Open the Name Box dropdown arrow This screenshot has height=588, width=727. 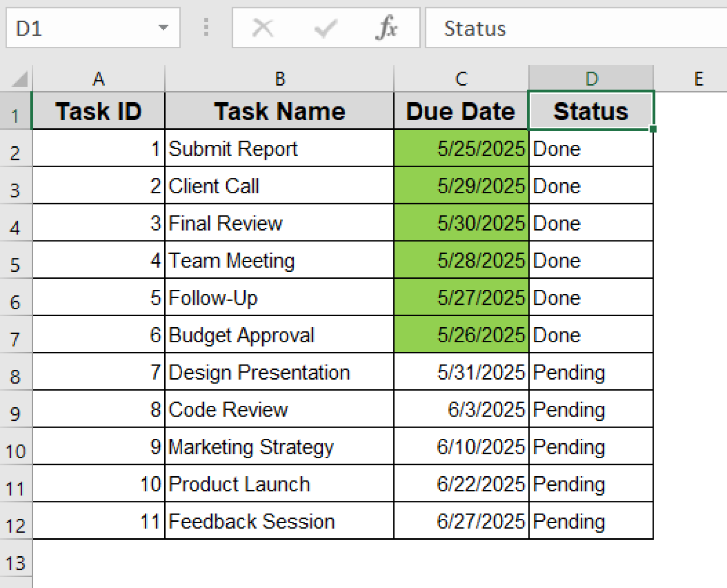pos(163,28)
